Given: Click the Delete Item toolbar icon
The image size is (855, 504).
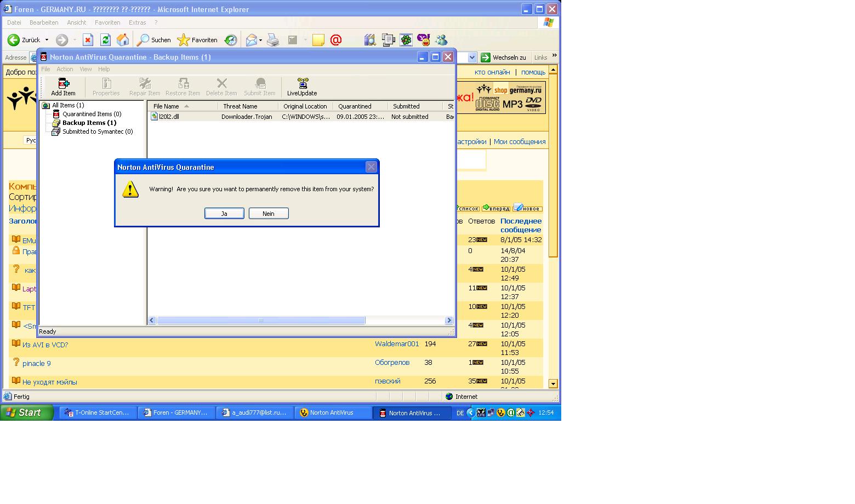Looking at the screenshot, I should [x=221, y=87].
